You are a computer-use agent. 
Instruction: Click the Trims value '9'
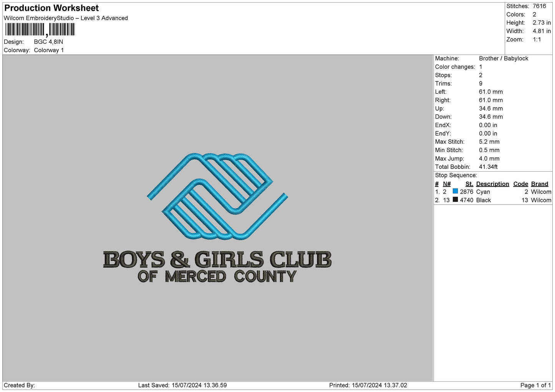(x=480, y=83)
